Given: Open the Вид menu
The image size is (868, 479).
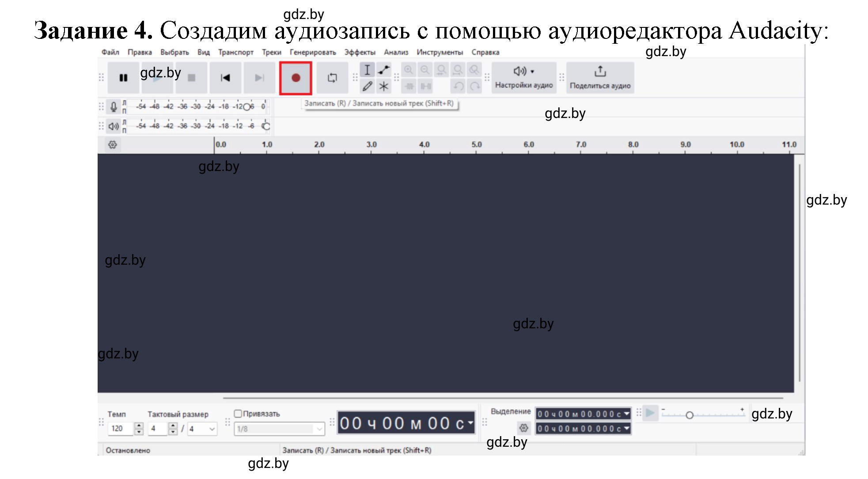Looking at the screenshot, I should point(204,52).
